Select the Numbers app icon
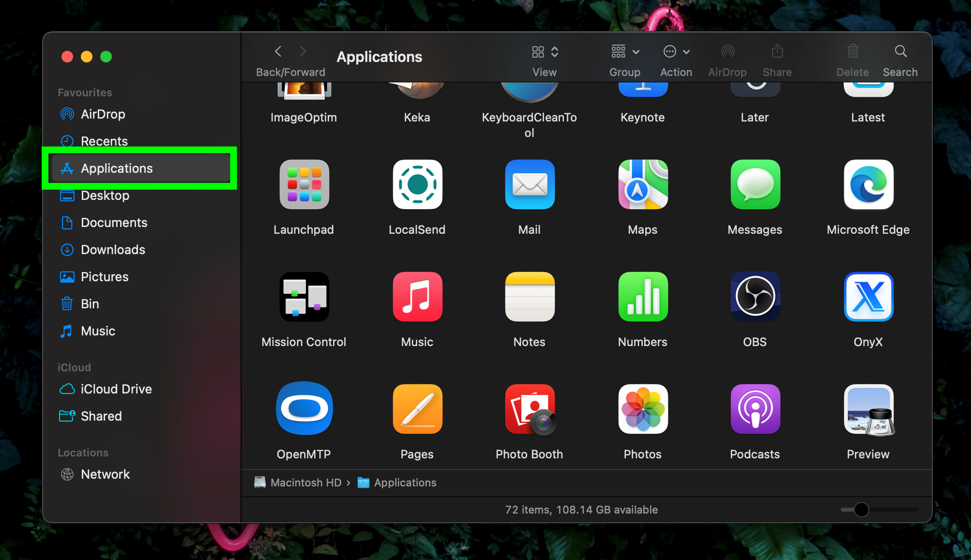This screenshot has width=971, height=560. click(643, 297)
